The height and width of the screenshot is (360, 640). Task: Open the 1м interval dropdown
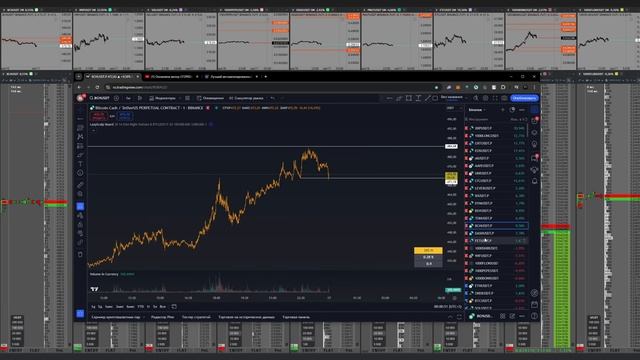(x=128, y=98)
